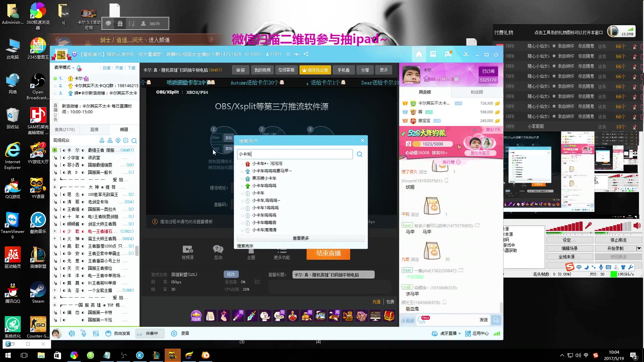
Task: Select OBS/Xsplit tab in streaming settings
Action: [167, 92]
